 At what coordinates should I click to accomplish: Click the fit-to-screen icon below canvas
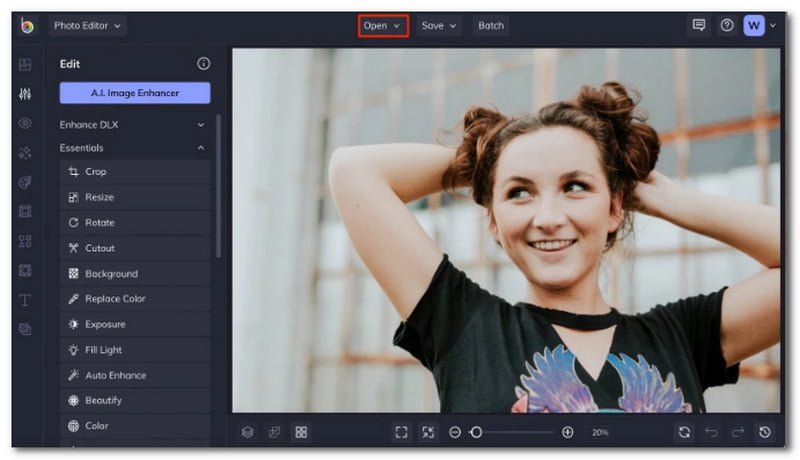click(401, 432)
